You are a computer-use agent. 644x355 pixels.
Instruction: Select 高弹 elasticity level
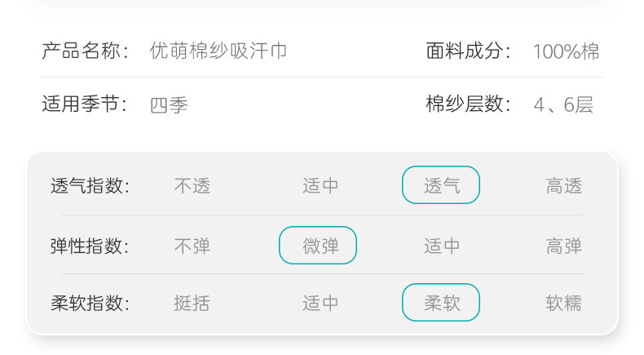pyautogui.click(x=564, y=246)
